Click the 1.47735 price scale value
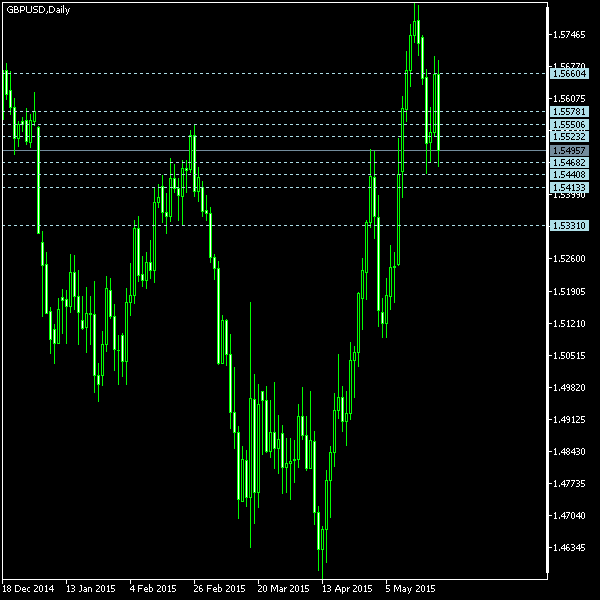This screenshot has height=600, width=600. click(569, 484)
